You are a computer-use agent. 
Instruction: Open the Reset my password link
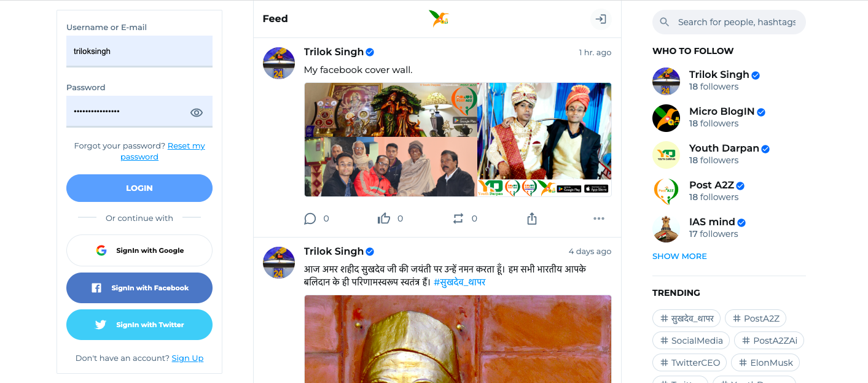click(186, 146)
